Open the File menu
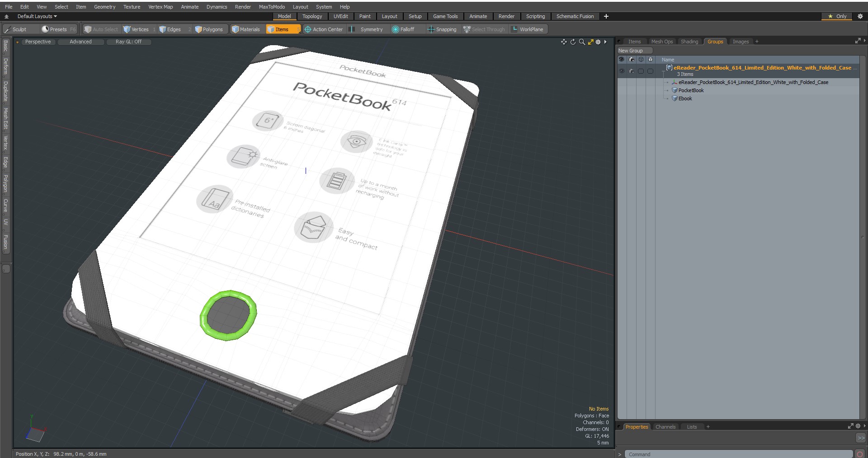The image size is (868, 458). point(9,7)
